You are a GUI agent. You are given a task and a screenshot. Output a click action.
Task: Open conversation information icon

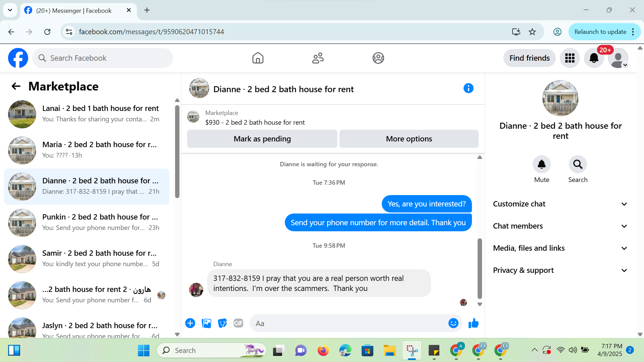469,88
